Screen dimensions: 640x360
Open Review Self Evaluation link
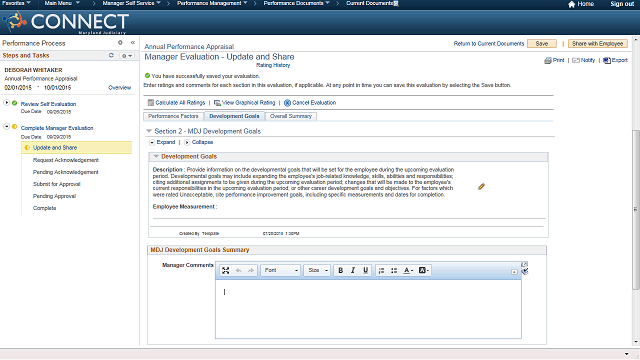[48, 104]
